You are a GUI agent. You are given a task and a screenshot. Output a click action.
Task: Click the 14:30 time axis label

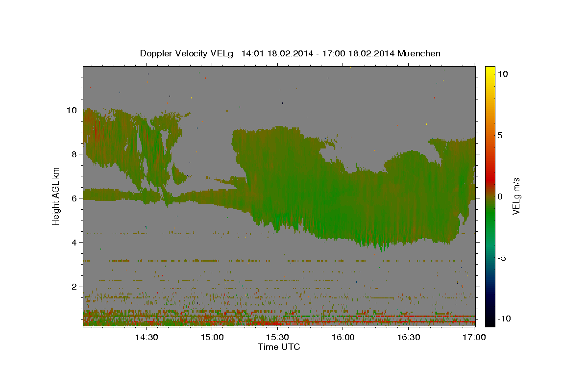(146, 337)
